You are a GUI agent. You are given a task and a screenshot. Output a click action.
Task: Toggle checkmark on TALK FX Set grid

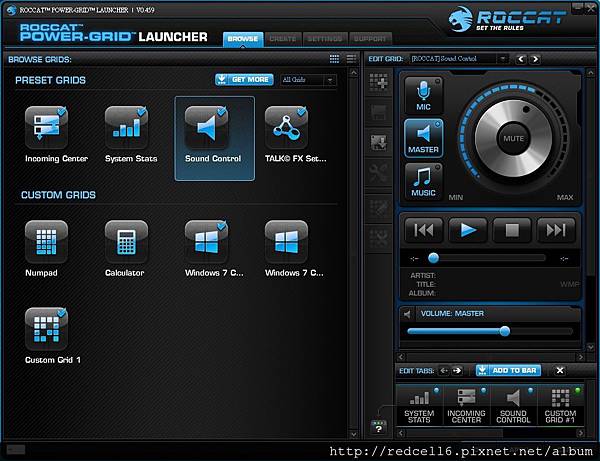pos(302,111)
